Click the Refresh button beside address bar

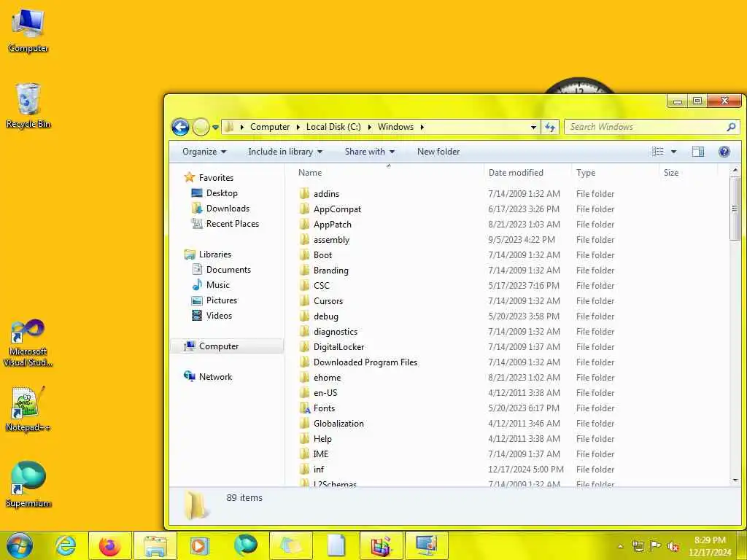click(x=550, y=127)
